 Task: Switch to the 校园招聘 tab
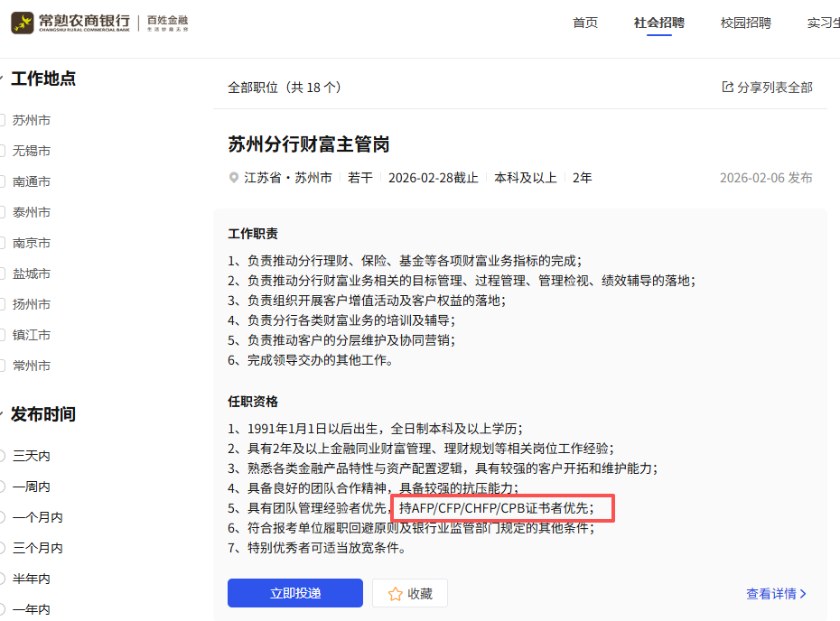pos(745,23)
